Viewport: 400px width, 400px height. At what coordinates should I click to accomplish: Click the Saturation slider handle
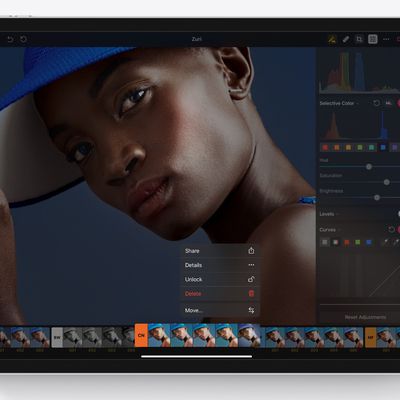pyautogui.click(x=387, y=182)
